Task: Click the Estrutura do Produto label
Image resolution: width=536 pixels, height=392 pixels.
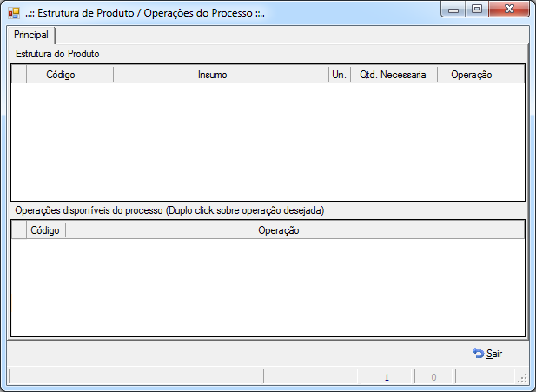Action: pos(57,54)
